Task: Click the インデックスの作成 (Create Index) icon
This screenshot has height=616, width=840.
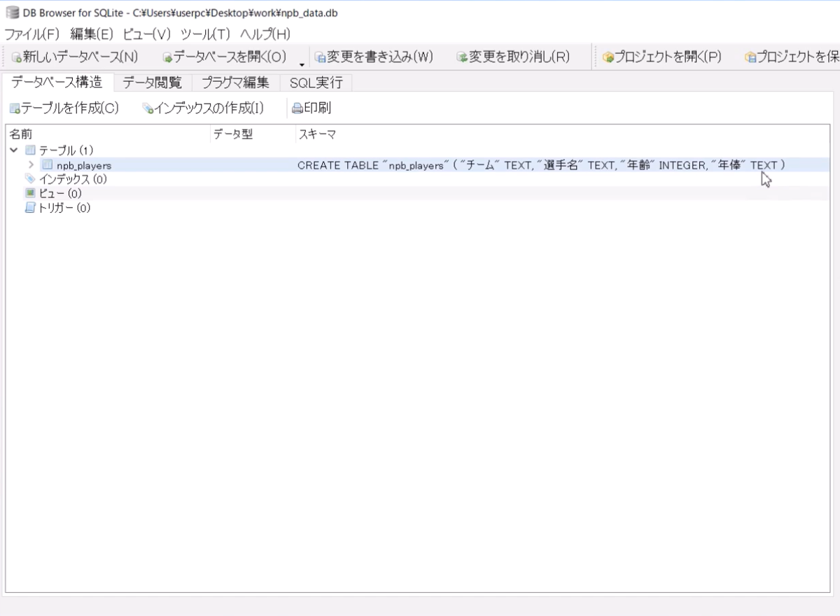Action: pyautogui.click(x=148, y=108)
